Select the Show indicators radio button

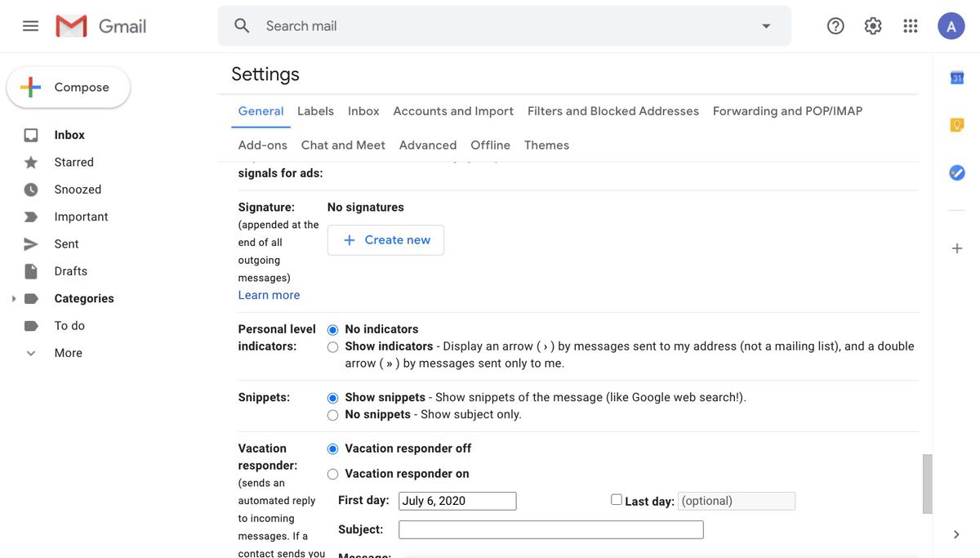[x=332, y=346]
